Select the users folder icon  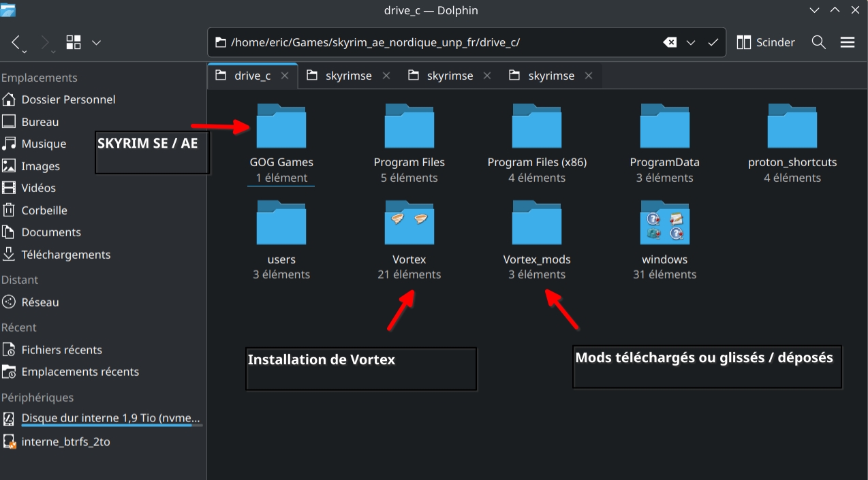(281, 223)
